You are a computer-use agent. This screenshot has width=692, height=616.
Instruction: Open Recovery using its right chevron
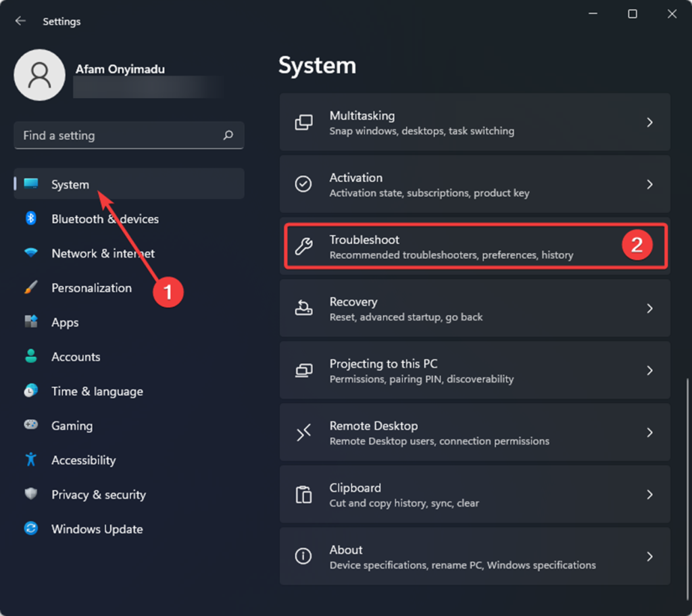[649, 308]
